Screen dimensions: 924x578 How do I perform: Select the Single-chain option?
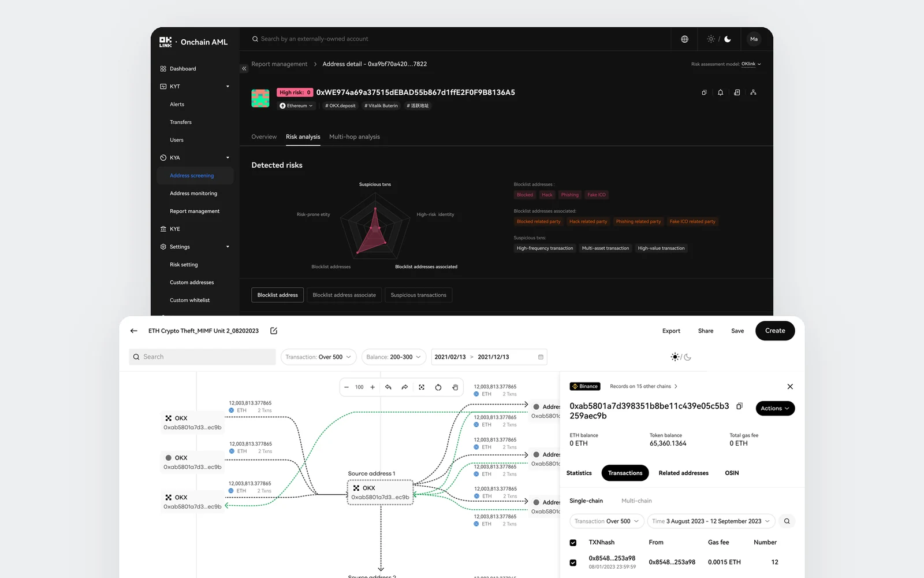[586, 501]
